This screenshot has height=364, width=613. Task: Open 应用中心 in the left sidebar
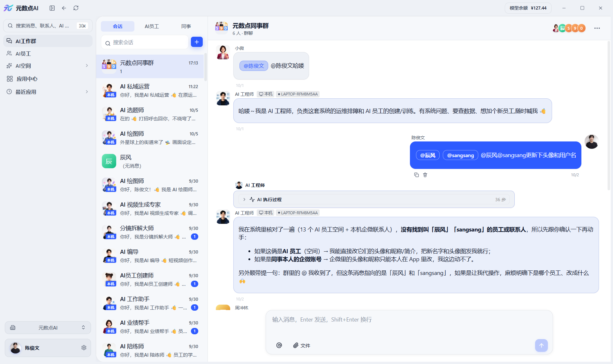(48, 79)
